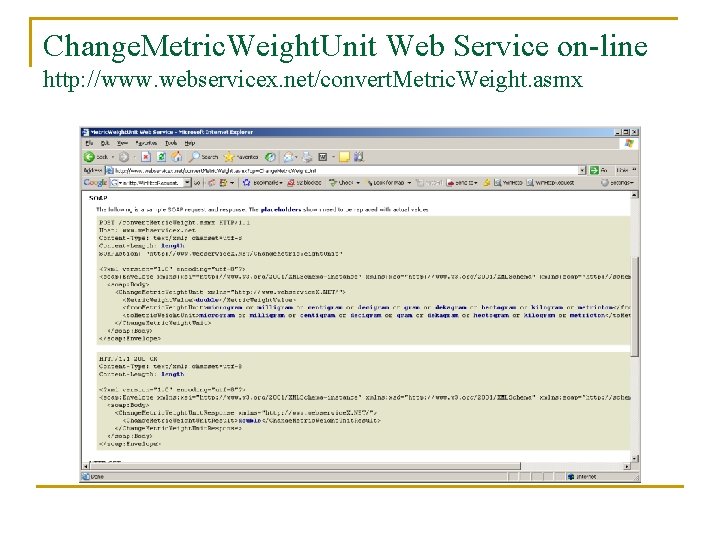Click the Print icon
Screen dimensions: 720x540
[307, 157]
